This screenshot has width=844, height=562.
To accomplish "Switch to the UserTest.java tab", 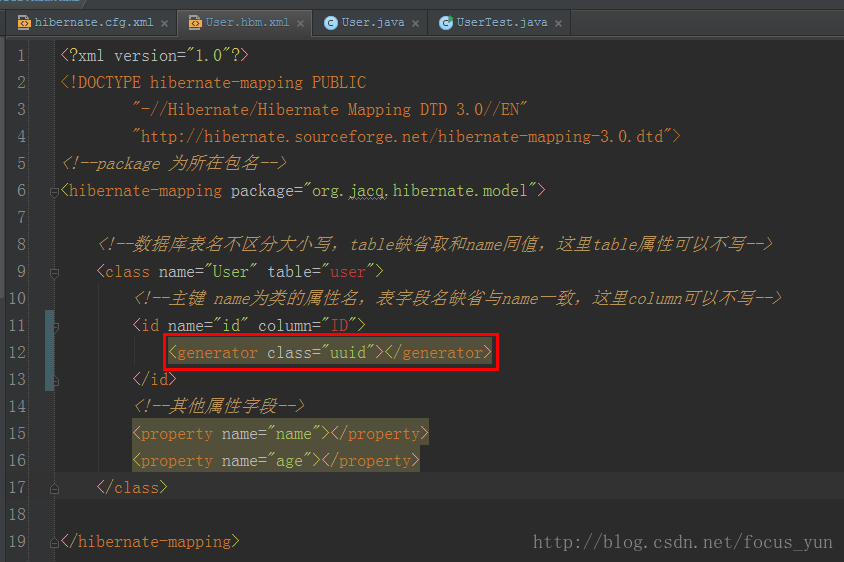I will [x=500, y=23].
